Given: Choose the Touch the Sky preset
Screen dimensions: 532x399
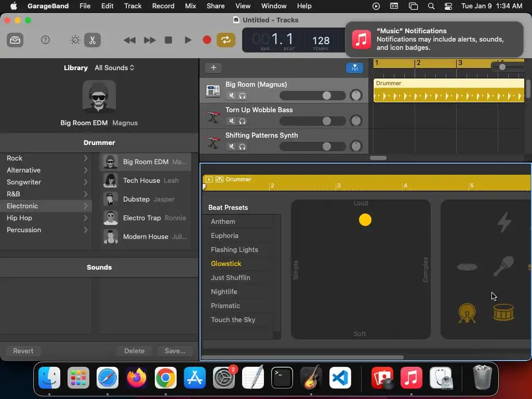Looking at the screenshot, I should coord(233,320).
